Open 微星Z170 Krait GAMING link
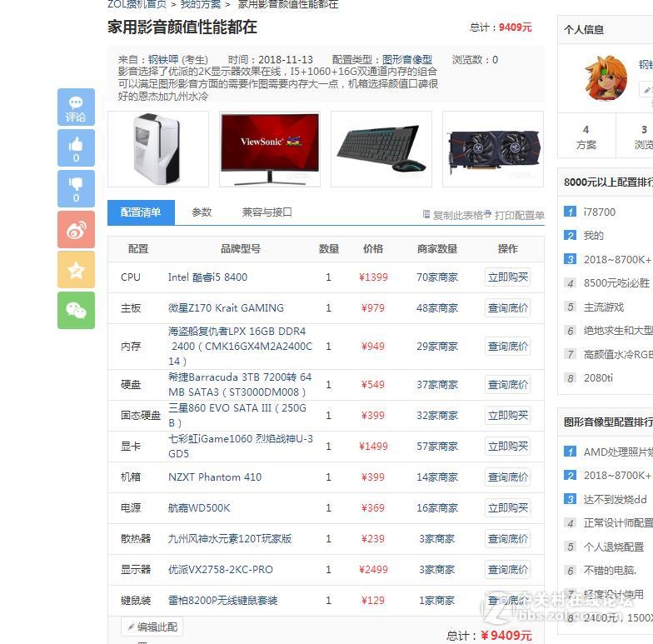The image size is (653, 644). tap(226, 308)
